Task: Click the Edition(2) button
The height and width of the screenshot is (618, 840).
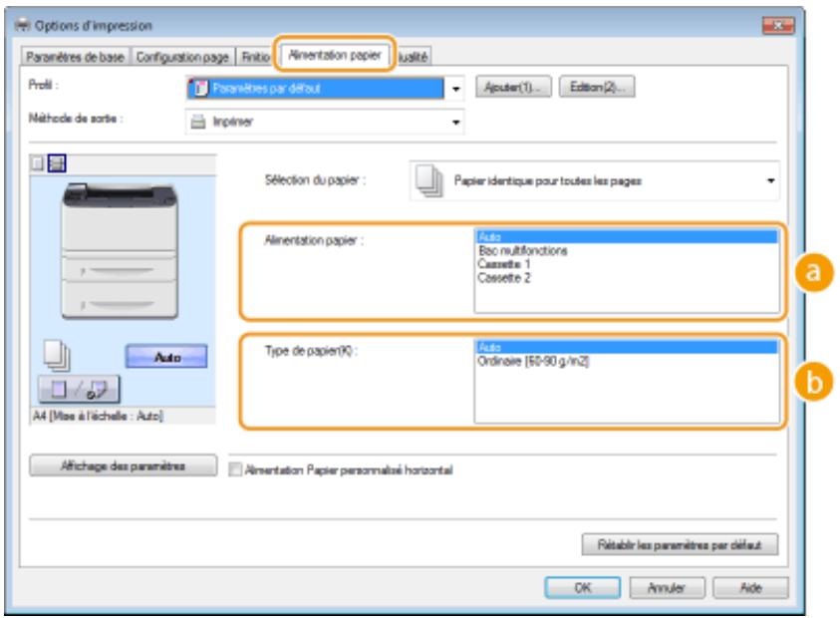Action: click(597, 87)
